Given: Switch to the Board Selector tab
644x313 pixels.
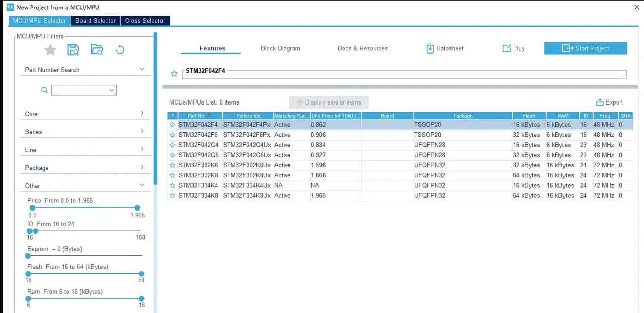Looking at the screenshot, I should [96, 21].
